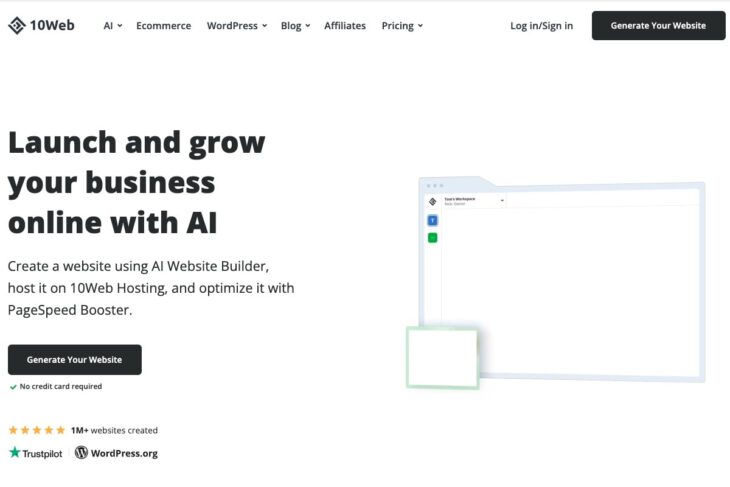Click the green checkmark beside No credit card

point(13,387)
